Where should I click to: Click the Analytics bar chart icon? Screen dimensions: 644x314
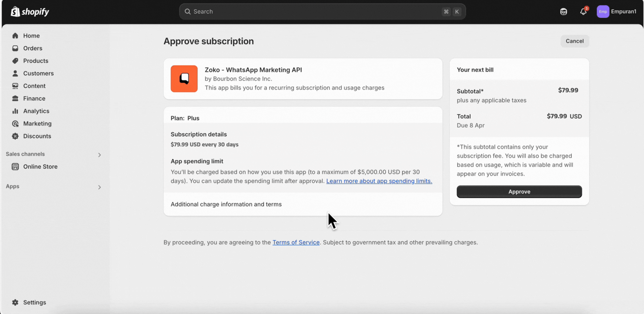pos(15,111)
